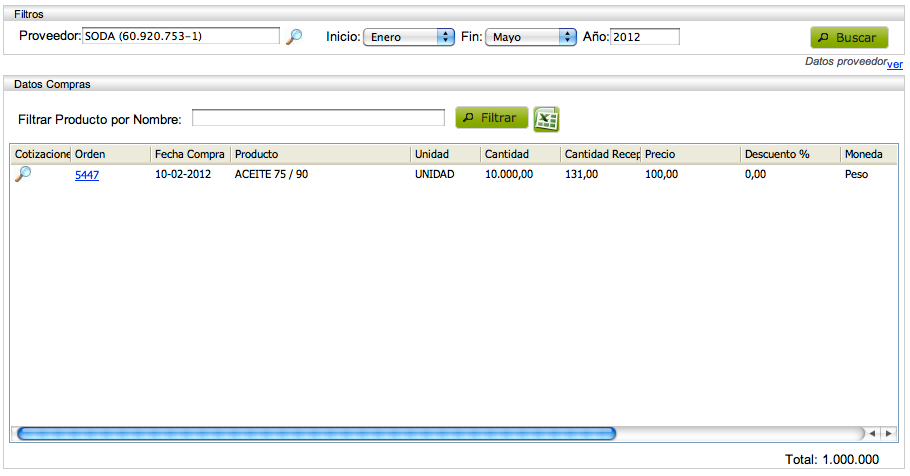Select the discount cell 0,00
The width and height of the screenshot is (910, 476).
755,174
